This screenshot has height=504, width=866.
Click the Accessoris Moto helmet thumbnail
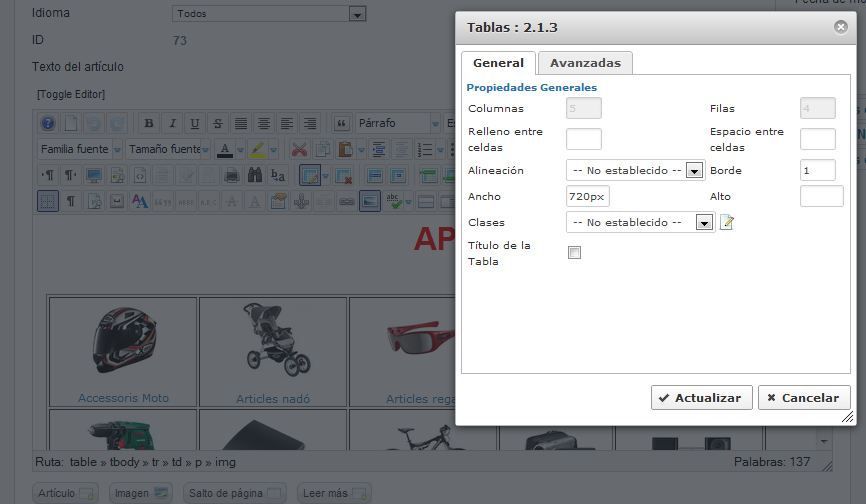click(x=124, y=340)
